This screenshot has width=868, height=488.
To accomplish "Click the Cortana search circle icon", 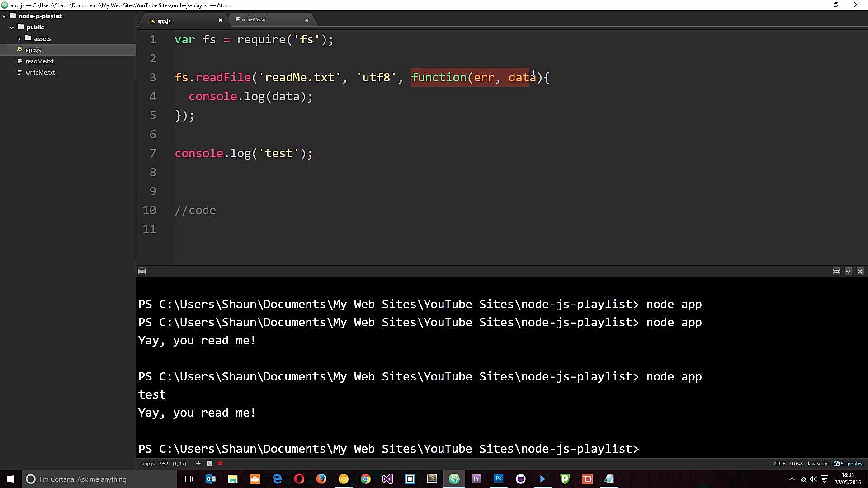I will 30,479.
